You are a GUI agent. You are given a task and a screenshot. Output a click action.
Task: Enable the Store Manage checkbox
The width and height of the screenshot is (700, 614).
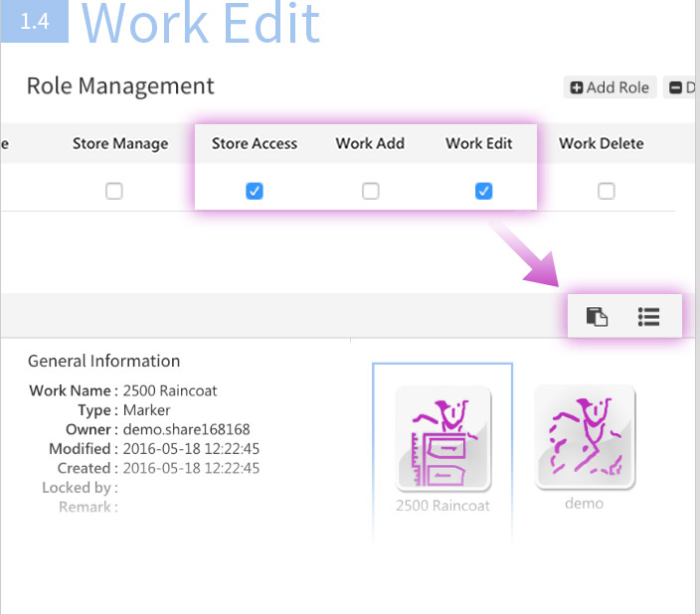coord(114,191)
